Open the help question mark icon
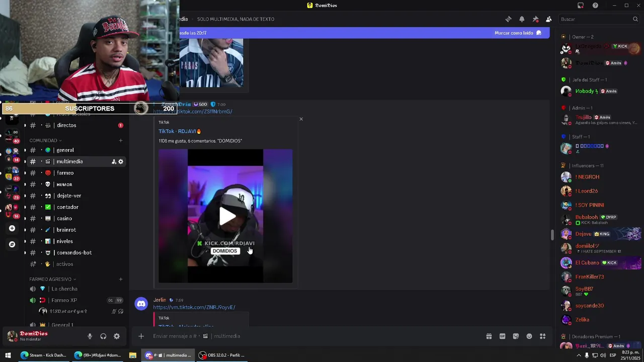Screen dimensions: 644x362 click(x=595, y=6)
